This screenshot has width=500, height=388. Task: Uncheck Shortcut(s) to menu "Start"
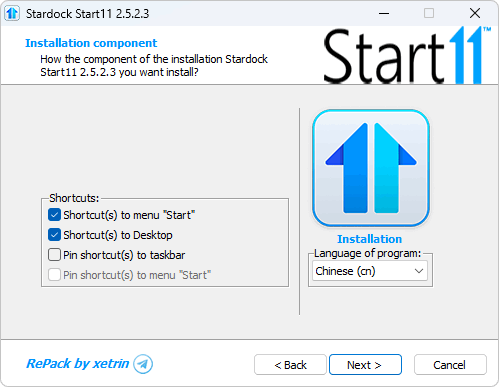(x=54, y=215)
